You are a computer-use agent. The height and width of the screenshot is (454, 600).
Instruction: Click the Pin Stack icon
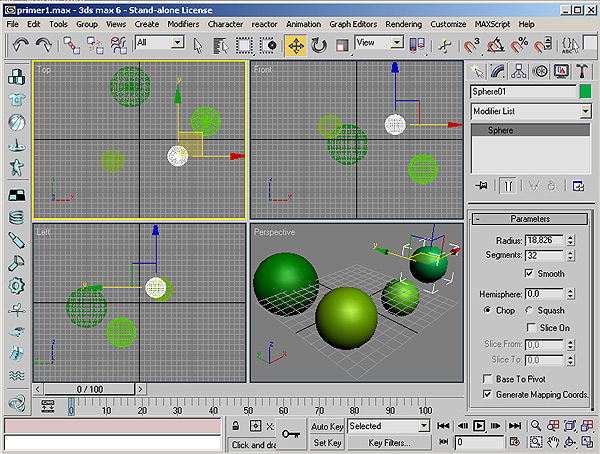[x=481, y=185]
